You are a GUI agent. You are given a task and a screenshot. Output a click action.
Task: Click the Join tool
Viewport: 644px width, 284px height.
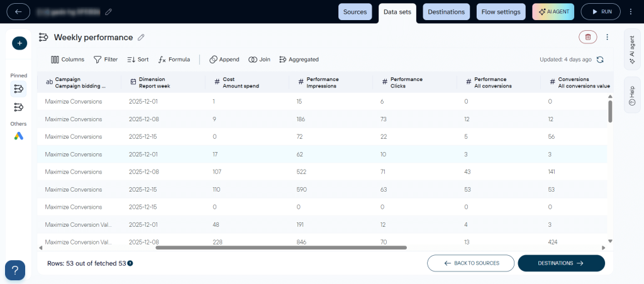coord(259,60)
